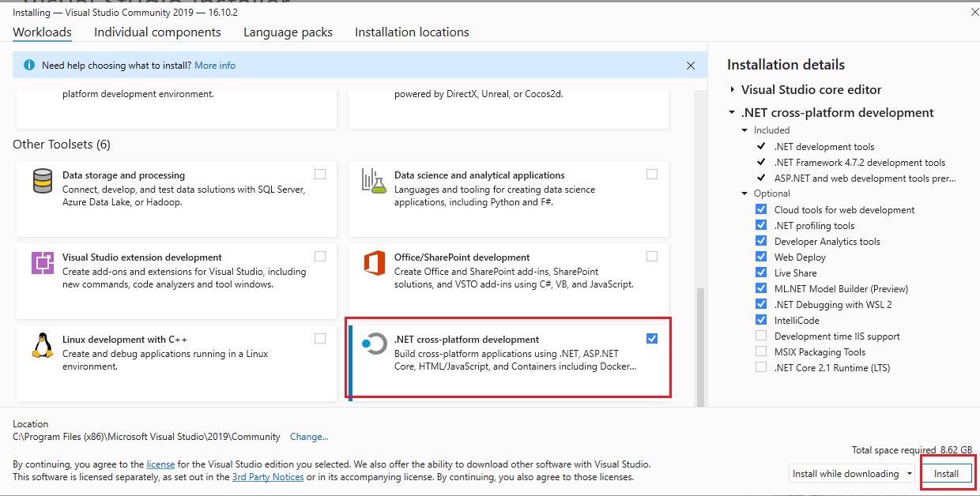
Task: Click the Other Toolsets (6) heading
Action: coord(62,145)
